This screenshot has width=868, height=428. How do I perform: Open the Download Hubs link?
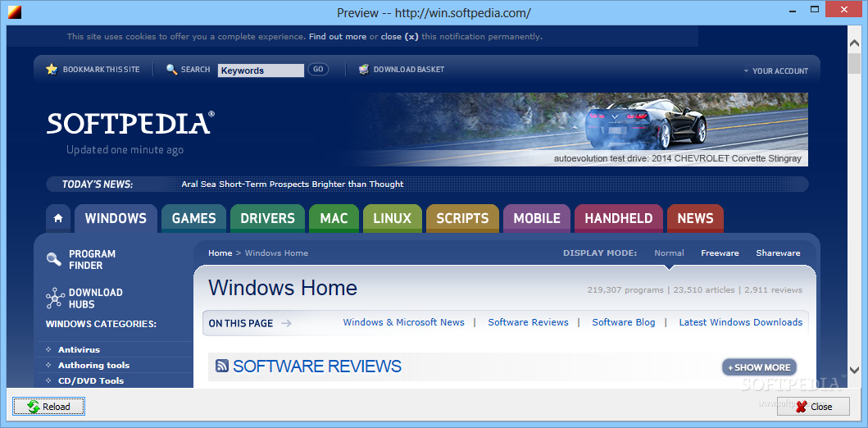tap(95, 298)
